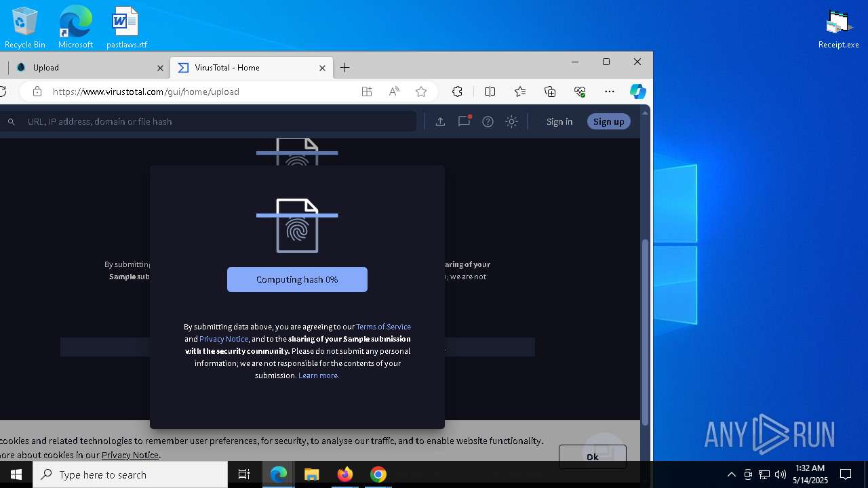Viewport: 868px width, 488px height.
Task: Open the network status tray icon
Action: [764, 474]
